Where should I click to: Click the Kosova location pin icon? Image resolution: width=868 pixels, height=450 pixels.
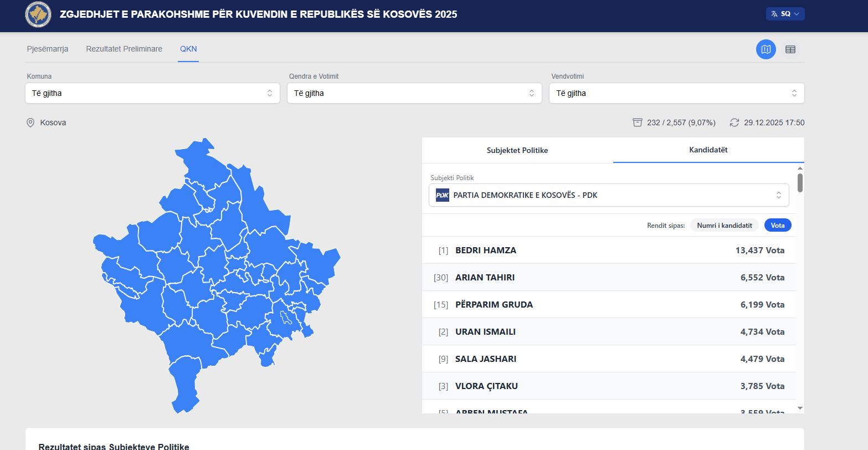(30, 122)
